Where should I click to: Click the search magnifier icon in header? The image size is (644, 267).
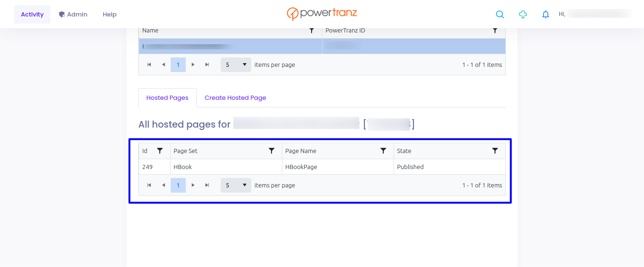pyautogui.click(x=500, y=15)
